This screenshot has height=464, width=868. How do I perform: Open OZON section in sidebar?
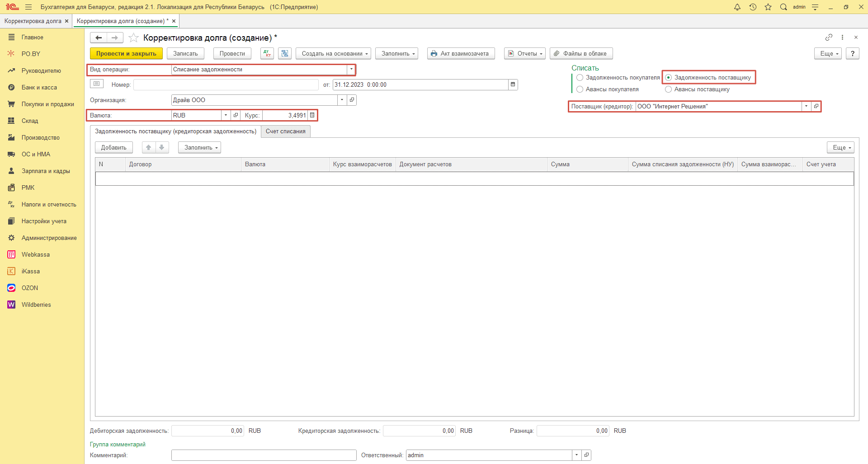tap(30, 288)
